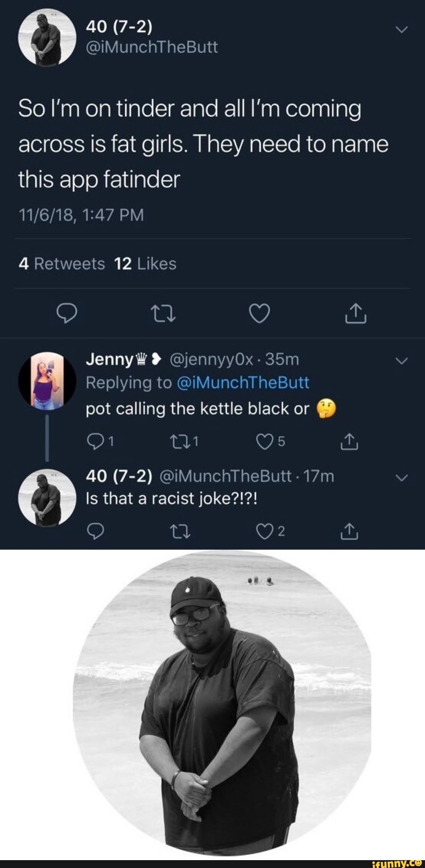View the 12 Likes list
The width and height of the screenshot is (425, 868).
145,264
